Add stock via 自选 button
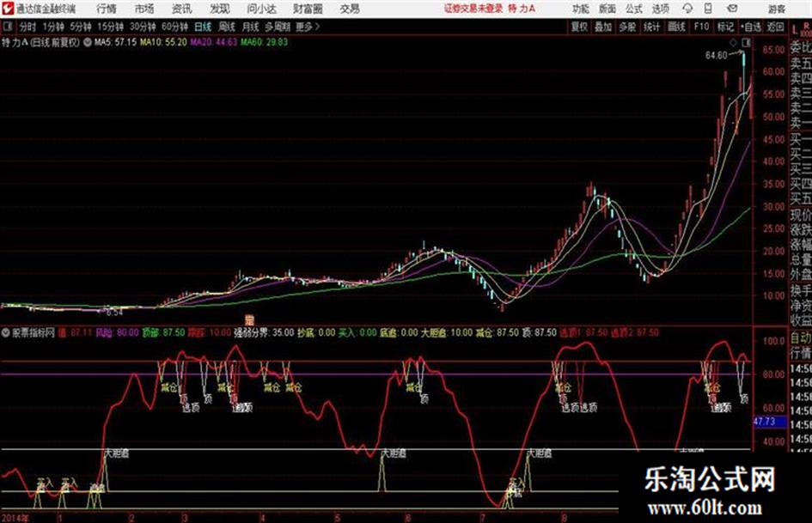The height and width of the screenshot is (523, 812). coord(751,27)
